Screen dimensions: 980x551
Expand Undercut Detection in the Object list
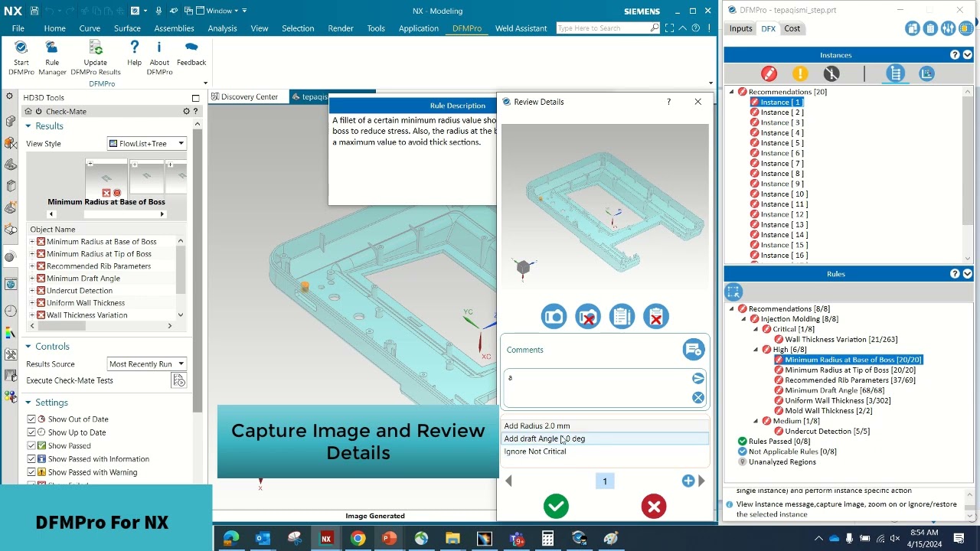point(32,291)
